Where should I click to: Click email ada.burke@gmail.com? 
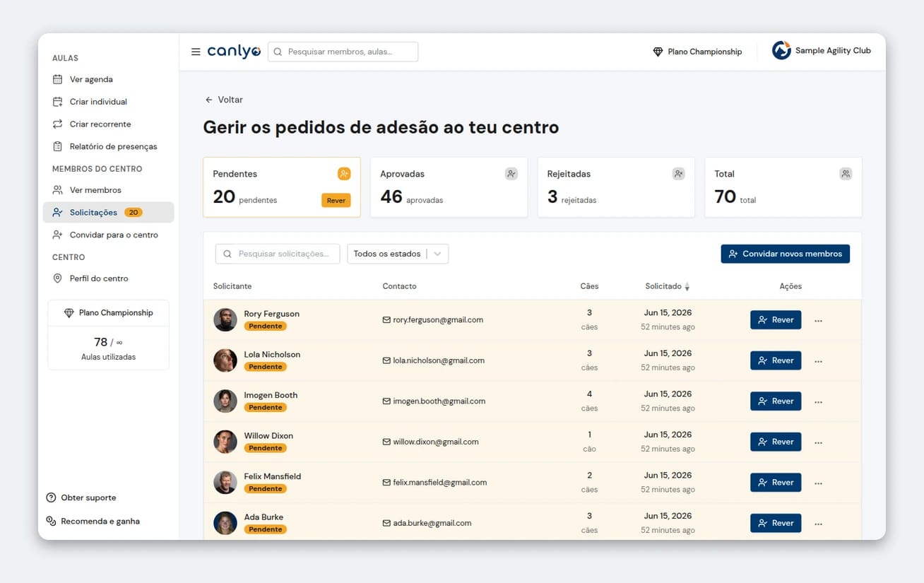tap(432, 523)
